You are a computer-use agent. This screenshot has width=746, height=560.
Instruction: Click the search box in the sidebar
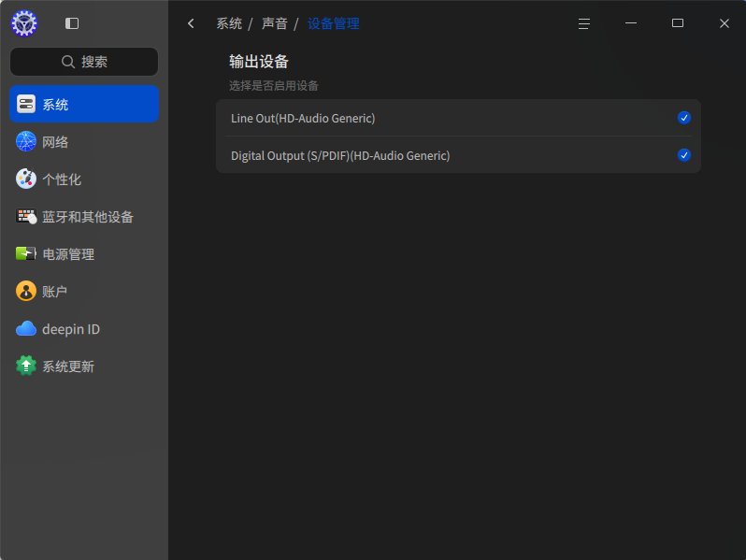(x=84, y=62)
